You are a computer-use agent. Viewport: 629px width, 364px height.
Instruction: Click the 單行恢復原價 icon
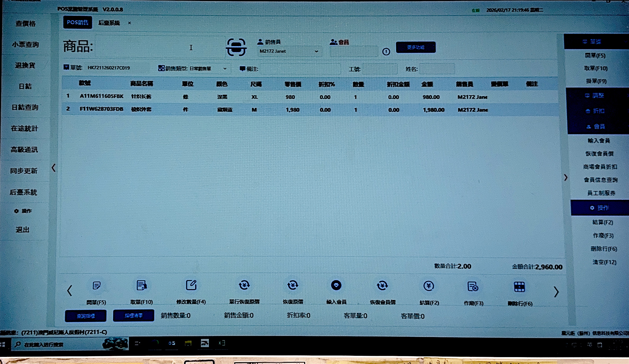244,285
